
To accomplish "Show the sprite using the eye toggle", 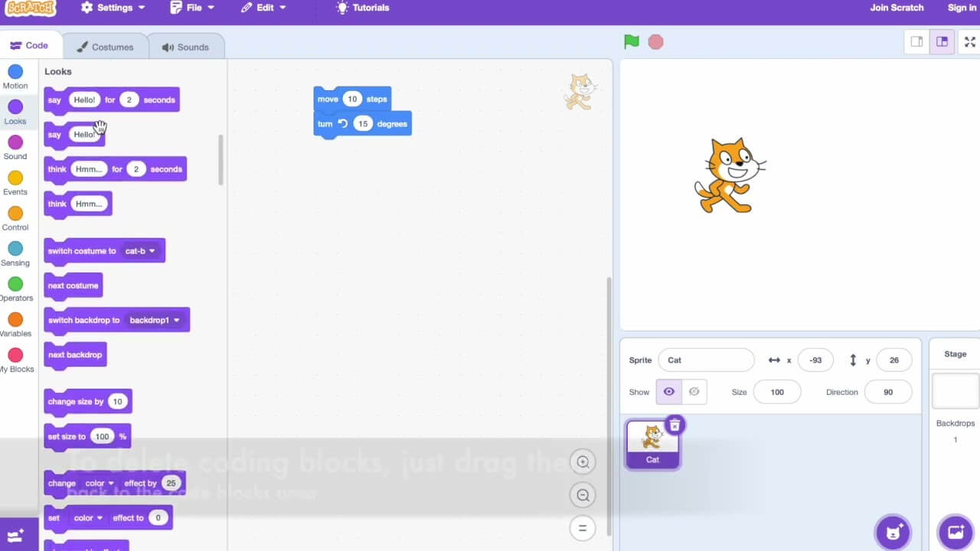I will 668,392.
